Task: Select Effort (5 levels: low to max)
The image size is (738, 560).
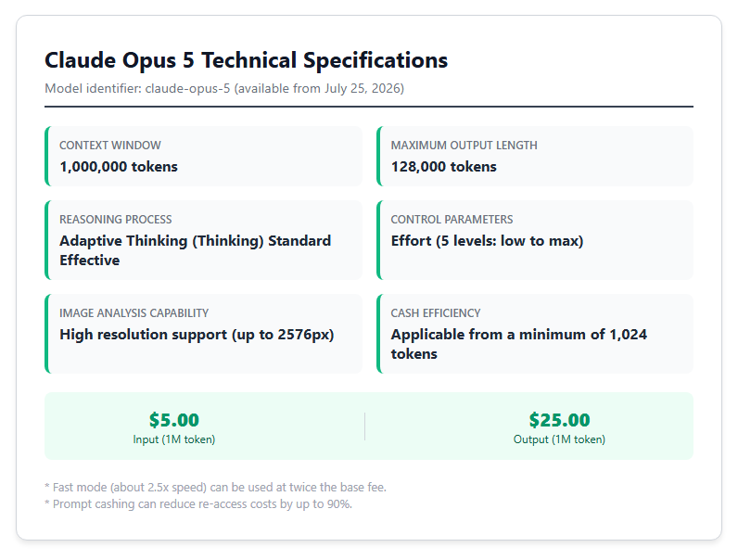Action: pyautogui.click(x=487, y=241)
